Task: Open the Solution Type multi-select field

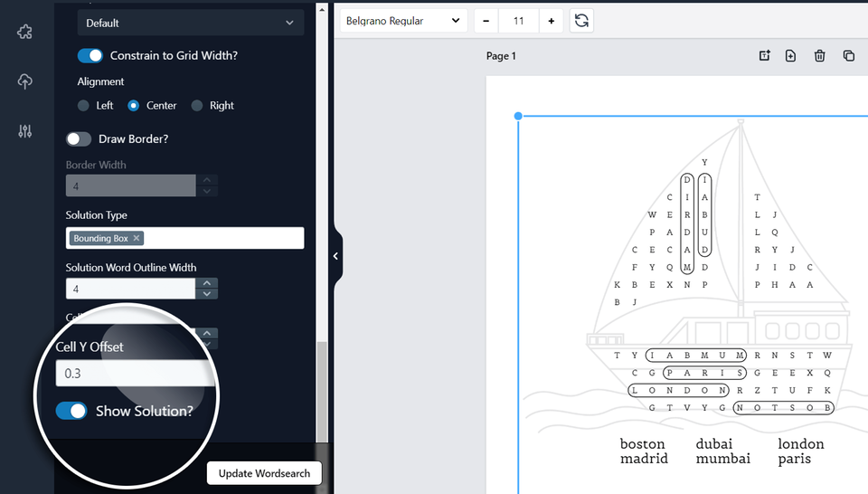Action: 184,238
